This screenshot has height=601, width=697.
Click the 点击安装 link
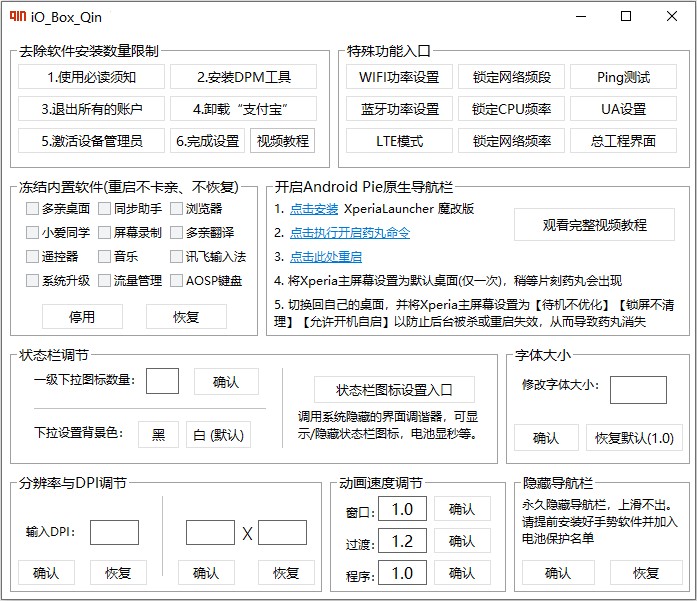point(314,209)
